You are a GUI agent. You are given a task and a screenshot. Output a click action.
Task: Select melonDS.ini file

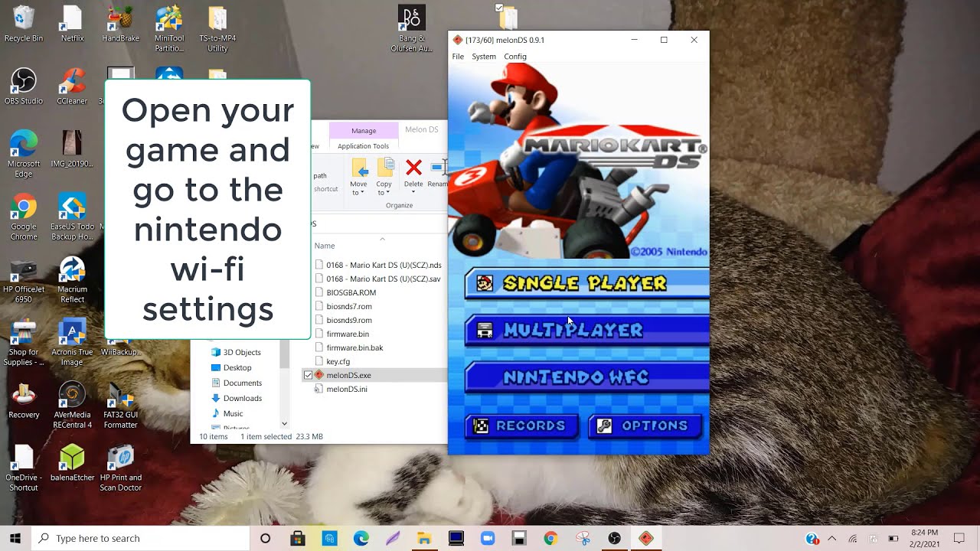pos(341,389)
